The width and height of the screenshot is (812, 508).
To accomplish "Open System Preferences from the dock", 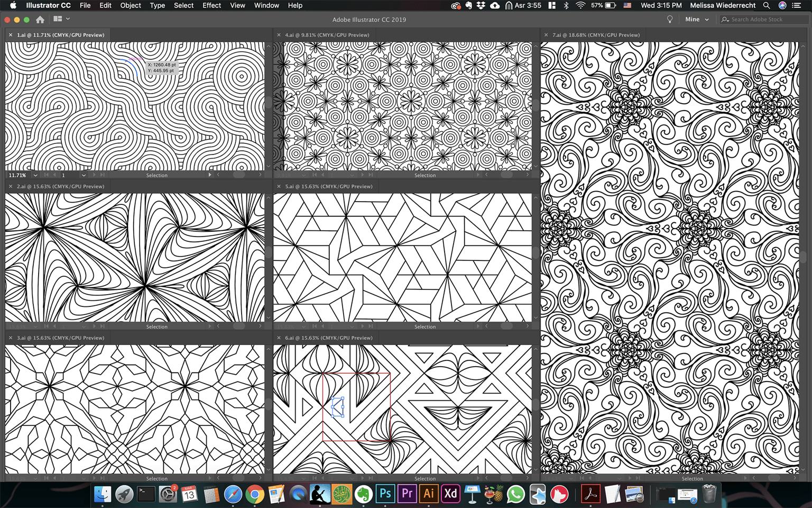I will [168, 494].
